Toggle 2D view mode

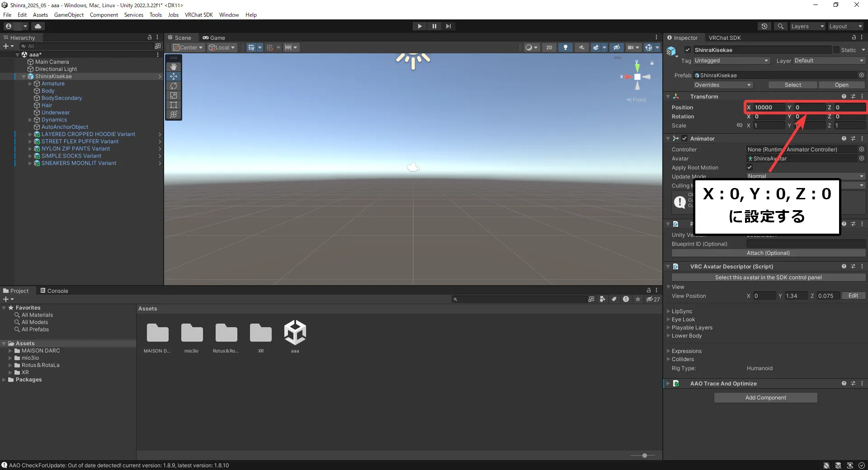549,47
